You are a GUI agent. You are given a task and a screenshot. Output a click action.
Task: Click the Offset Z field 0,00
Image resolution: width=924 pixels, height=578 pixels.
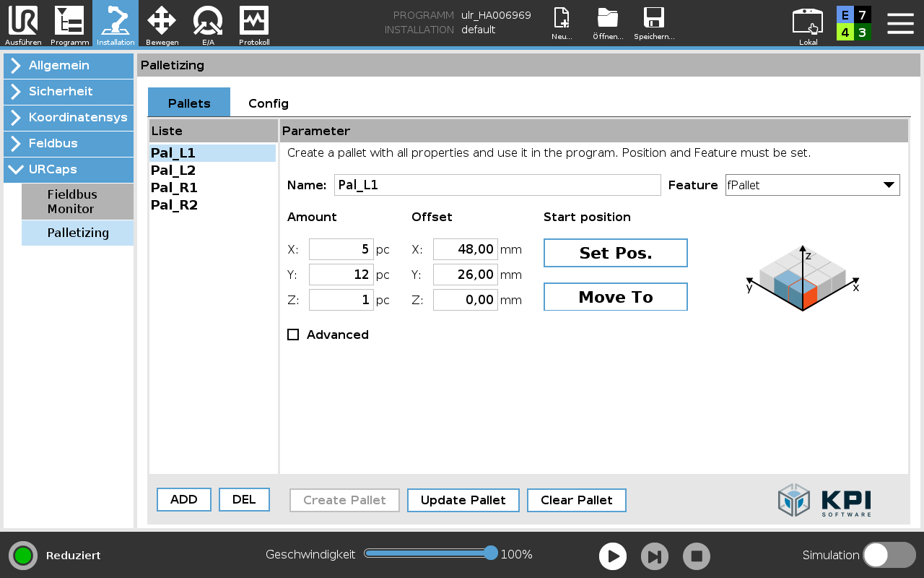(465, 300)
